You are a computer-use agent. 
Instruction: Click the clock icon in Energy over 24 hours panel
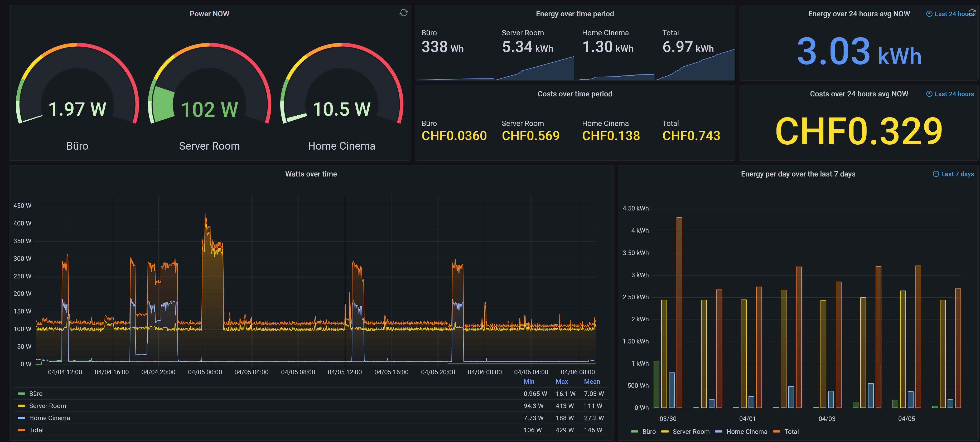(x=929, y=14)
